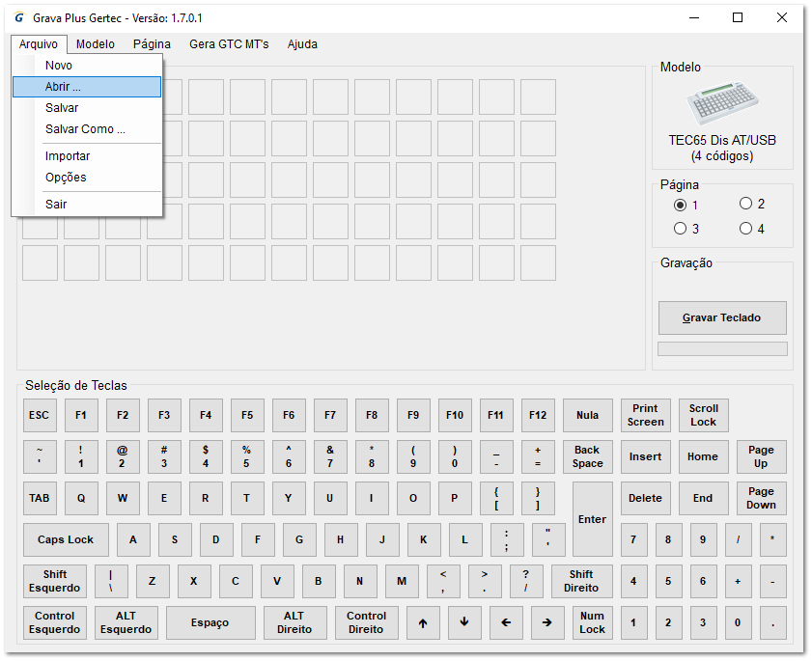Click the TEC65 keyboard model image
The width and height of the screenshot is (812, 661).
pyautogui.click(x=722, y=103)
